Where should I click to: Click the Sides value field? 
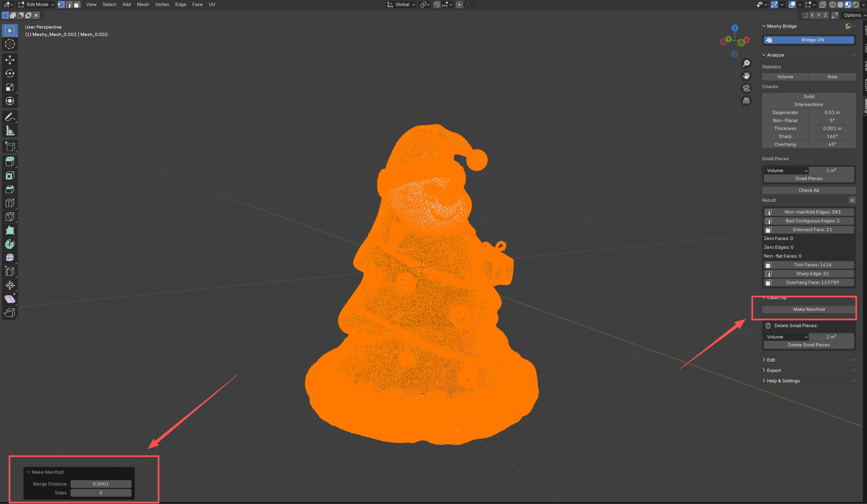click(x=101, y=493)
